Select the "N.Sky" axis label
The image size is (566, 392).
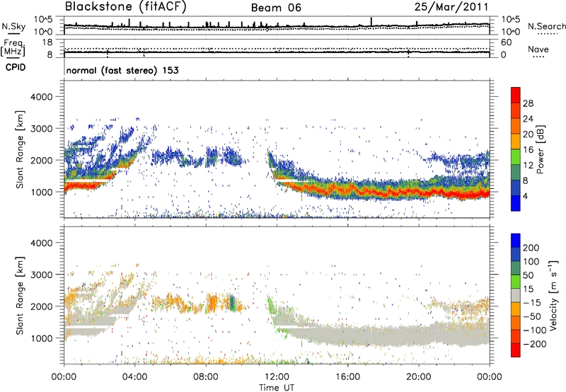pyautogui.click(x=13, y=26)
